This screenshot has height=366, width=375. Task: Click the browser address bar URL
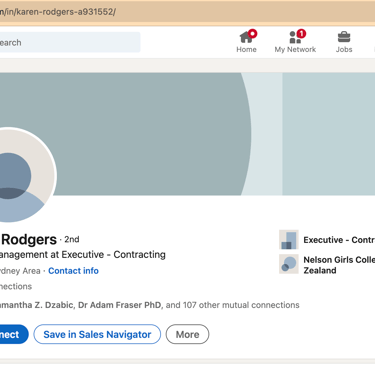coord(58,12)
